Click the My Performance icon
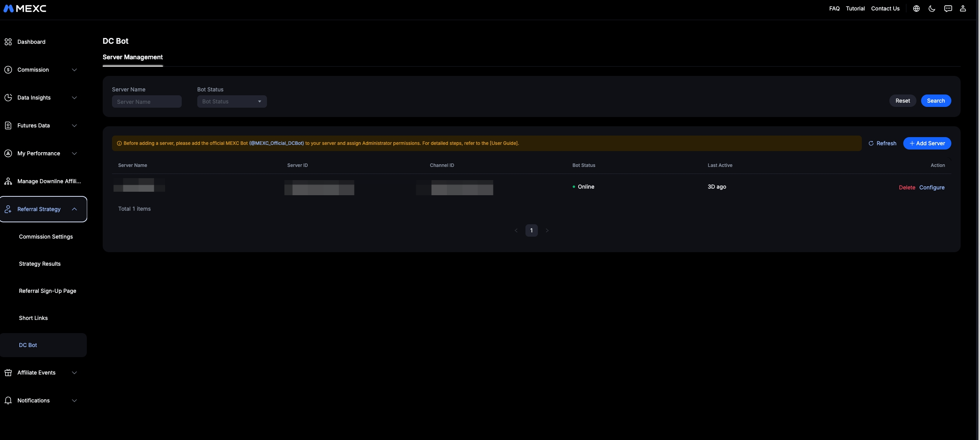Image resolution: width=980 pixels, height=440 pixels. point(8,153)
